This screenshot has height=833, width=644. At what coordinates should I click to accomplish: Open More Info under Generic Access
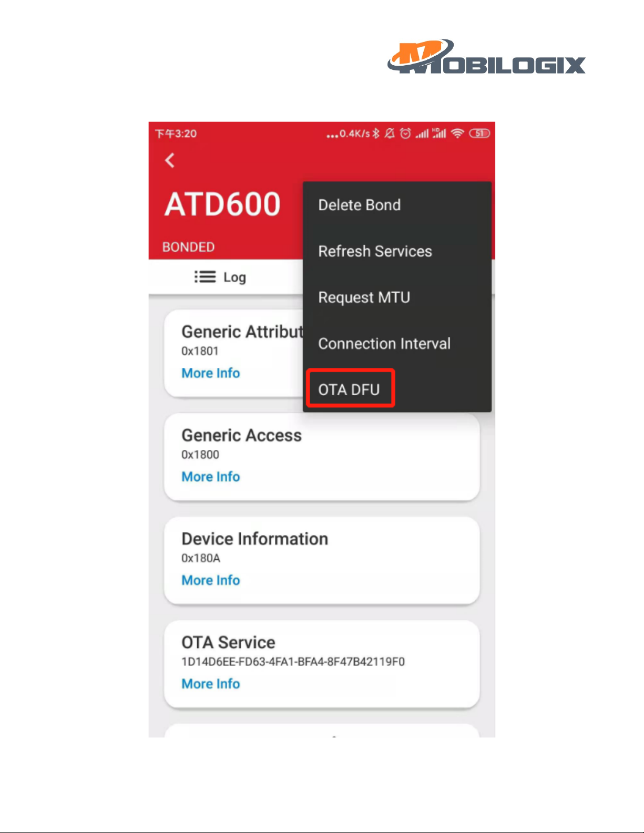(211, 477)
